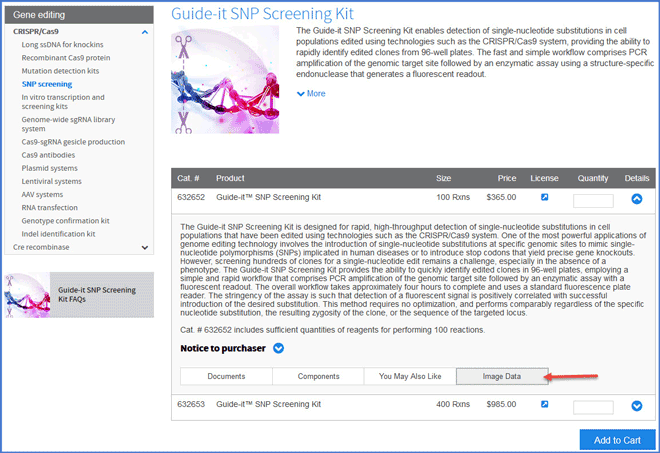Click the DNA scissors product image
This screenshot has height=453, width=660.
(x=225, y=80)
